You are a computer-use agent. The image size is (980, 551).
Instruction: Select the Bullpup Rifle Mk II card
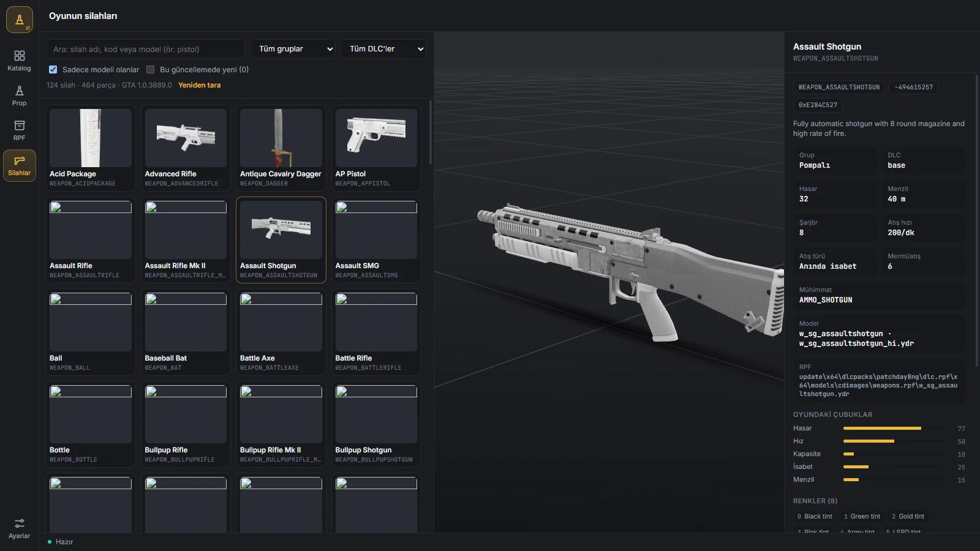[281, 424]
